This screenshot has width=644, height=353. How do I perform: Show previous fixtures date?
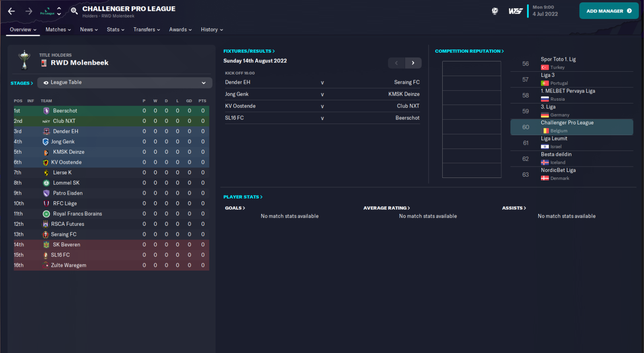tap(396, 63)
